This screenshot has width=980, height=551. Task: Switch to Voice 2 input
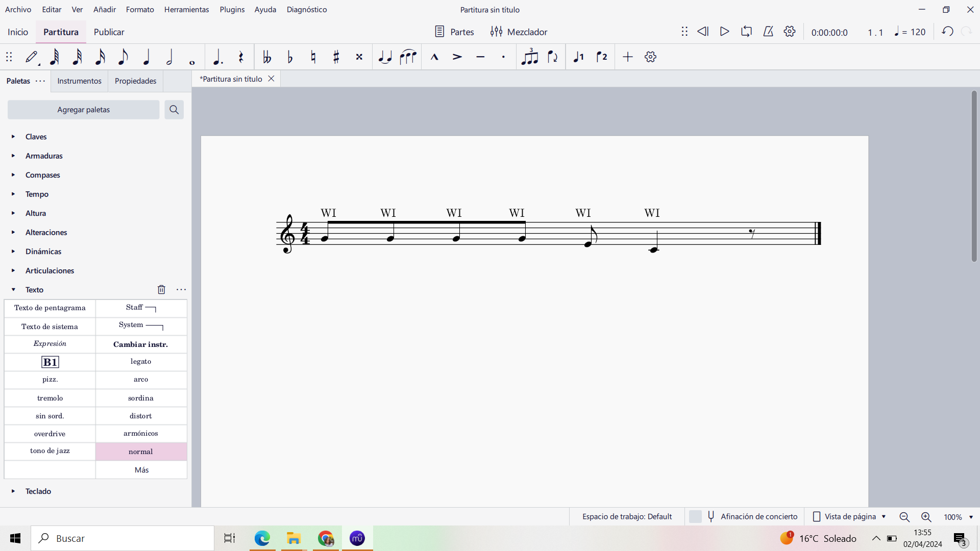click(602, 57)
